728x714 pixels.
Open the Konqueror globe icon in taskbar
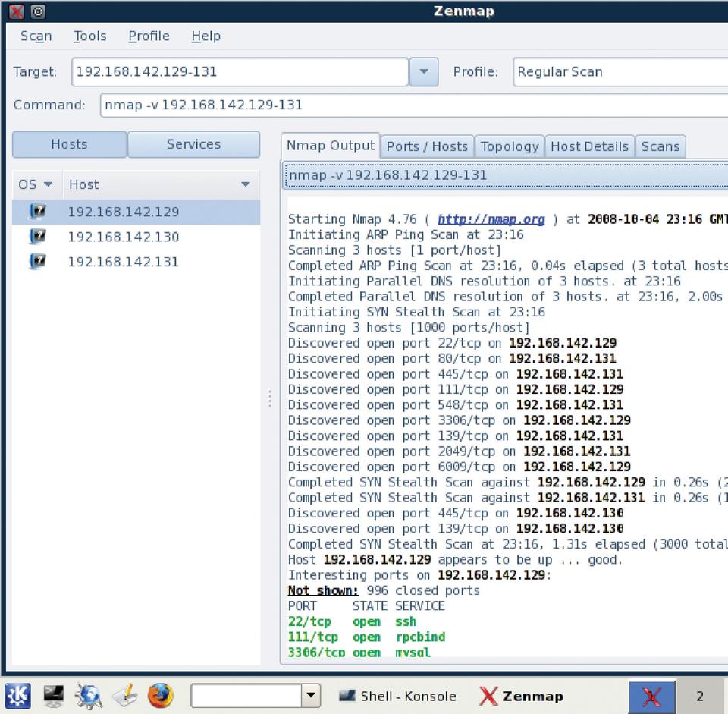pos(89,695)
